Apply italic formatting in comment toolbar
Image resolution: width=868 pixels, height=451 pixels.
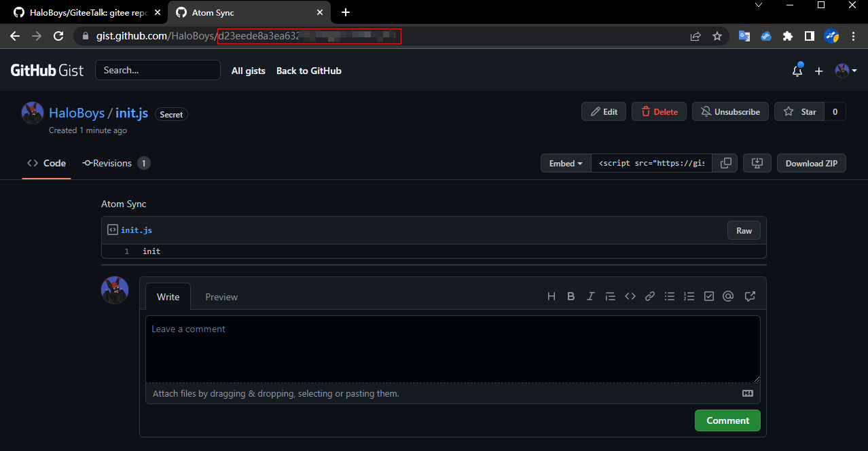591,296
